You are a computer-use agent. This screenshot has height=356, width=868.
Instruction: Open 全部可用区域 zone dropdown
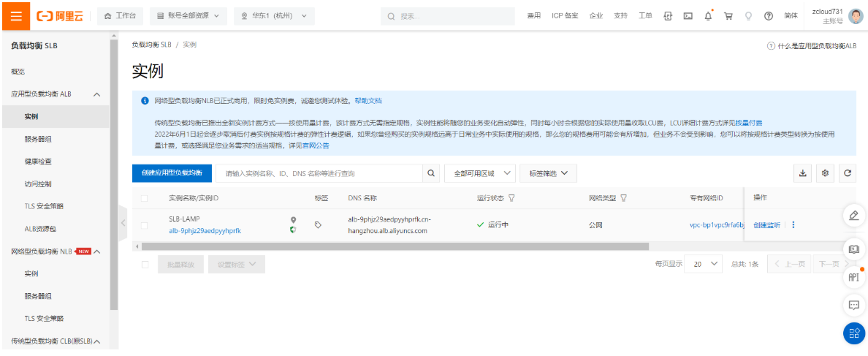point(480,173)
